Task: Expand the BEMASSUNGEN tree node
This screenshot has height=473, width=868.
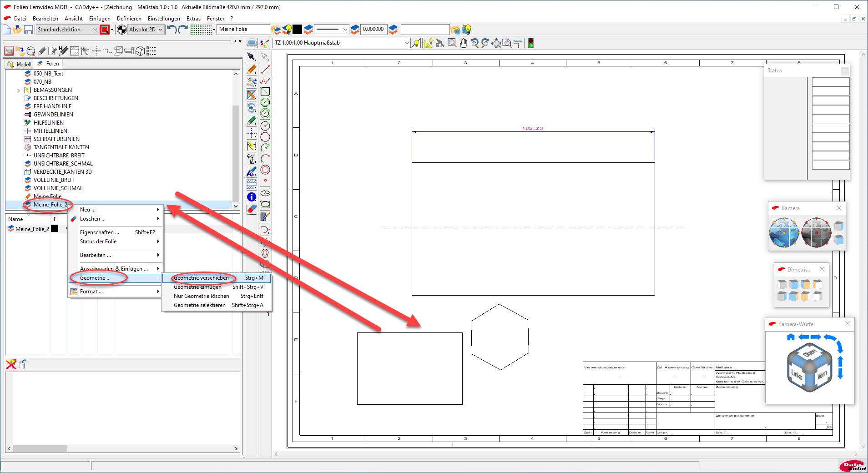Action: tap(18, 91)
